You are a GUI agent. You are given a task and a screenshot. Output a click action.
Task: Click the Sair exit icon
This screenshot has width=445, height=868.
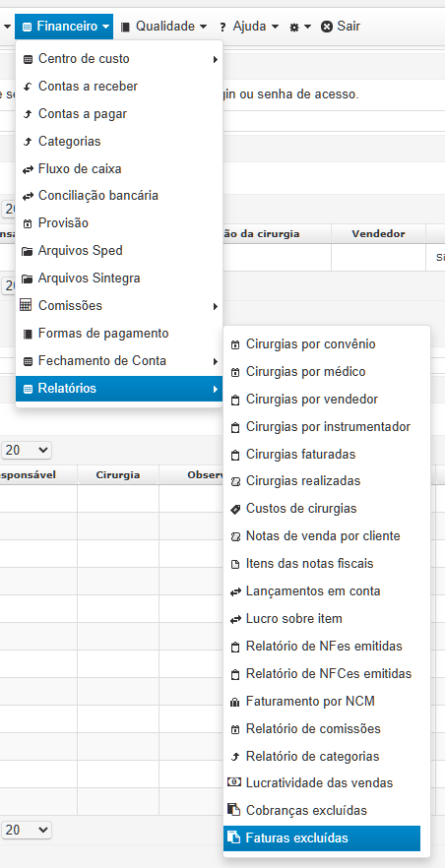pos(327,26)
